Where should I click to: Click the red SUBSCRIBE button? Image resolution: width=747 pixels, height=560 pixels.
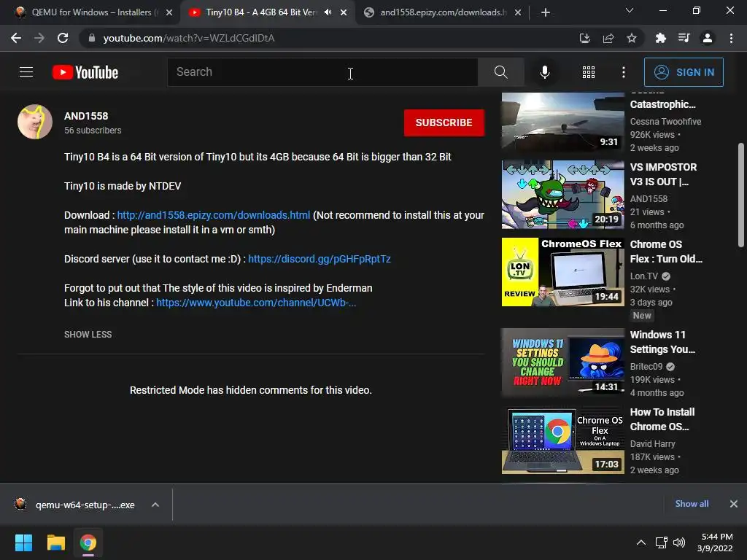(x=444, y=122)
